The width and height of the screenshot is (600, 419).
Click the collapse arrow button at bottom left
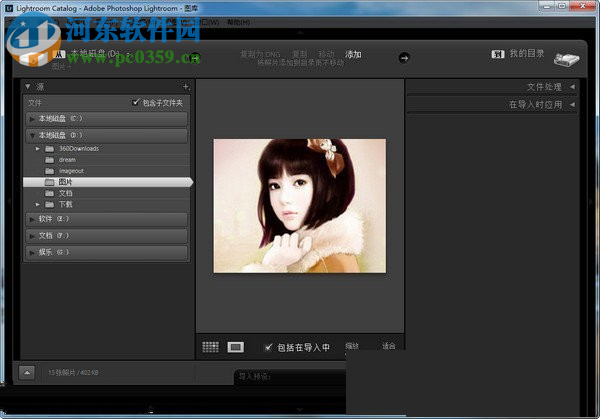coord(27,372)
